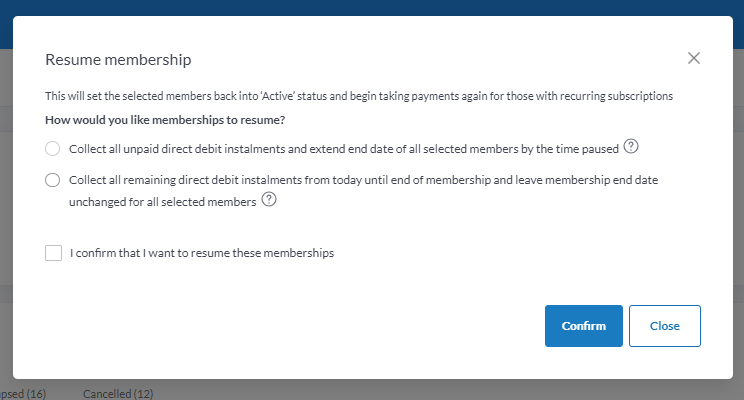Viewport: 744px width, 400px height.
Task: Switch to the Lapsed (16) tab
Action: [x=23, y=393]
